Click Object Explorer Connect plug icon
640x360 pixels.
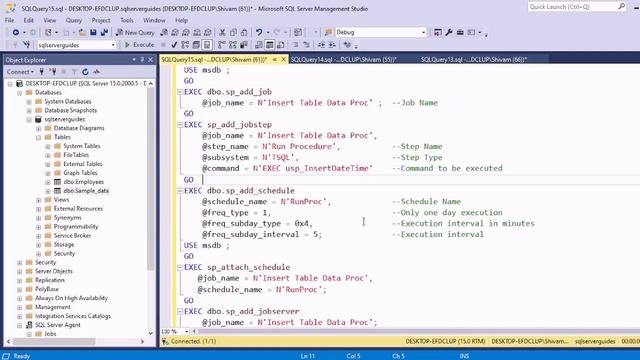tap(42, 72)
